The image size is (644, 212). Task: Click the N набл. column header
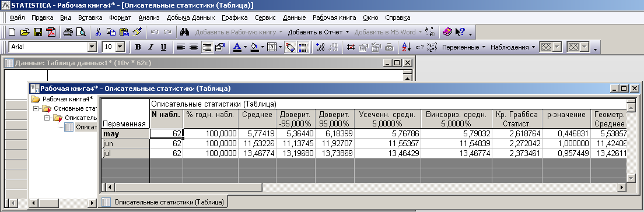(166, 118)
